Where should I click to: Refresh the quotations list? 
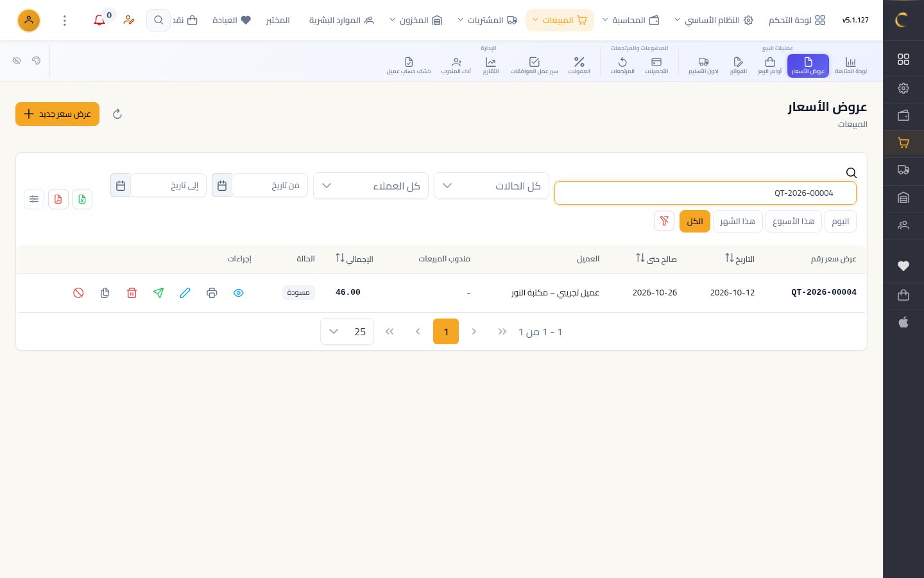click(x=117, y=114)
